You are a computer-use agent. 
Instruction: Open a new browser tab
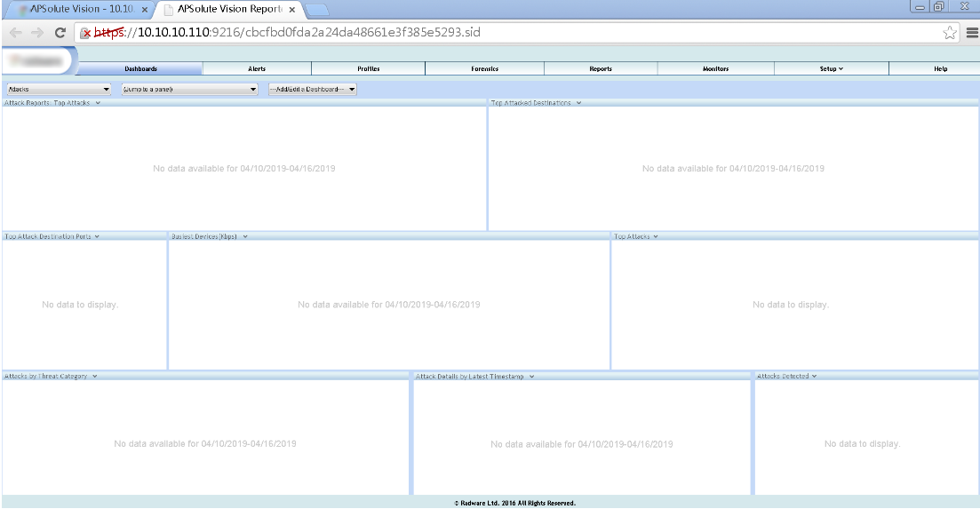(x=316, y=9)
